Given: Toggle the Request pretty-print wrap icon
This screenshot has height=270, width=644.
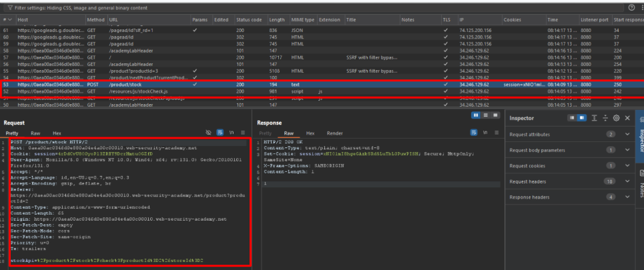Looking at the screenshot, I should coord(220,133).
